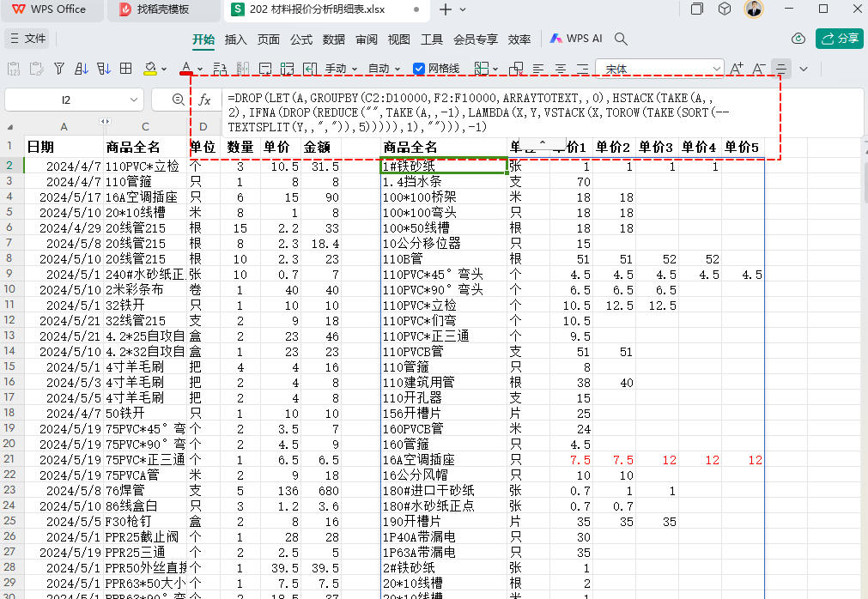The image size is (868, 599).
Task: Switch to the 数据 ribbon tab
Action: [334, 39]
